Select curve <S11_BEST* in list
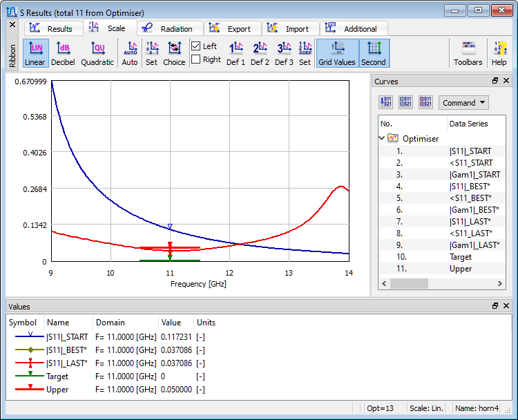This screenshot has height=420, width=518. click(442, 198)
